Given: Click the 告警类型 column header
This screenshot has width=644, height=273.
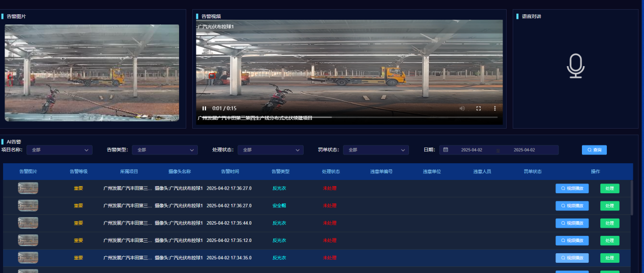Looking at the screenshot, I should click(x=280, y=171).
